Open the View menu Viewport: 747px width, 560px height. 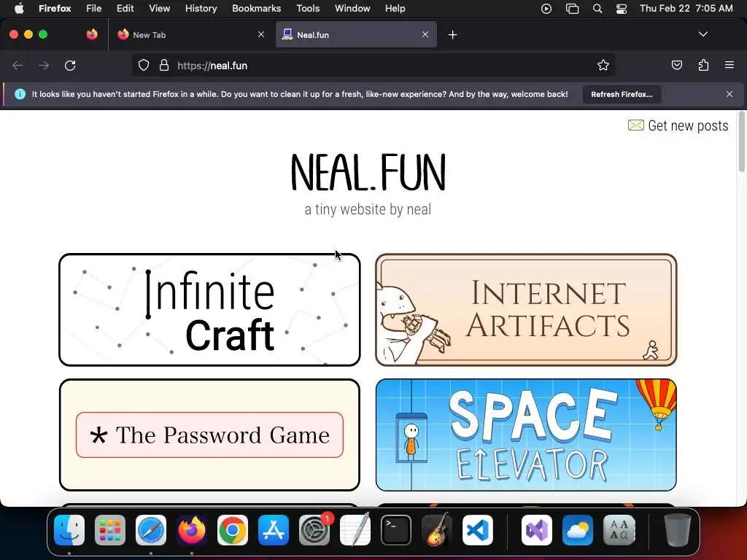159,8
